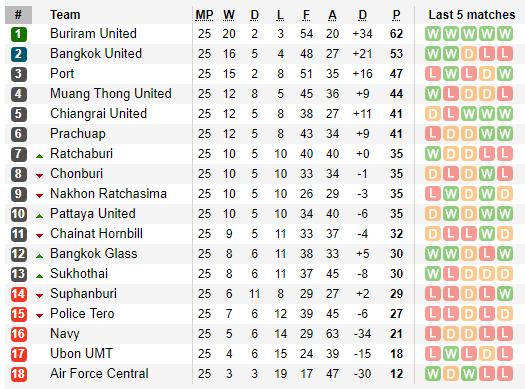Click the red rank 14 badge
The width and height of the screenshot is (525, 389).
(x=18, y=294)
